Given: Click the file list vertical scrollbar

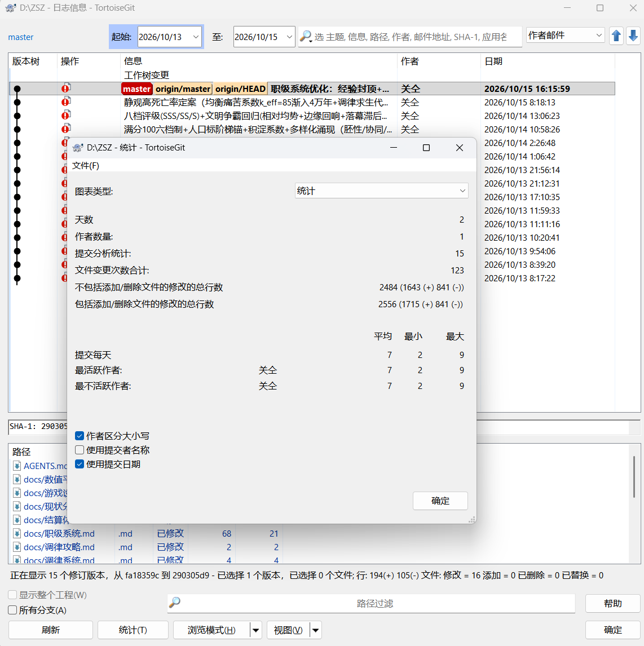Looking at the screenshot, I should click(634, 477).
